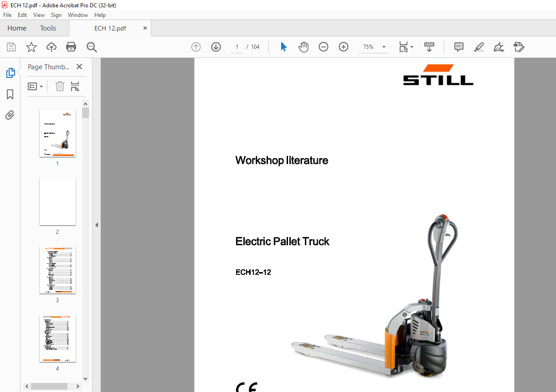Open the File menu
This screenshot has width=556, height=392.
click(x=7, y=15)
